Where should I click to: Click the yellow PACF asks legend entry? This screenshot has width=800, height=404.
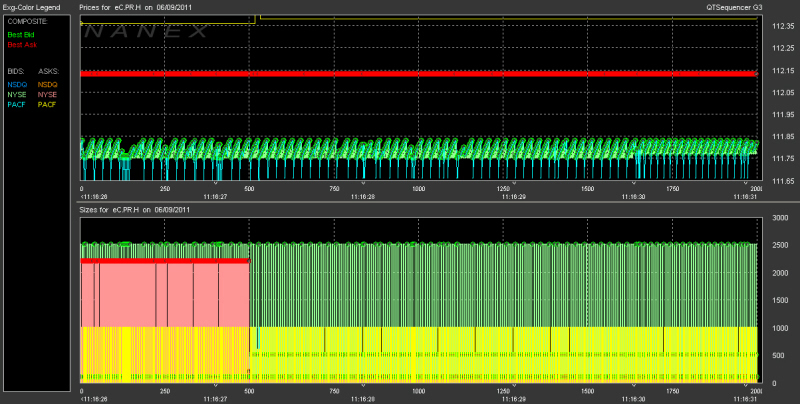tap(46, 105)
